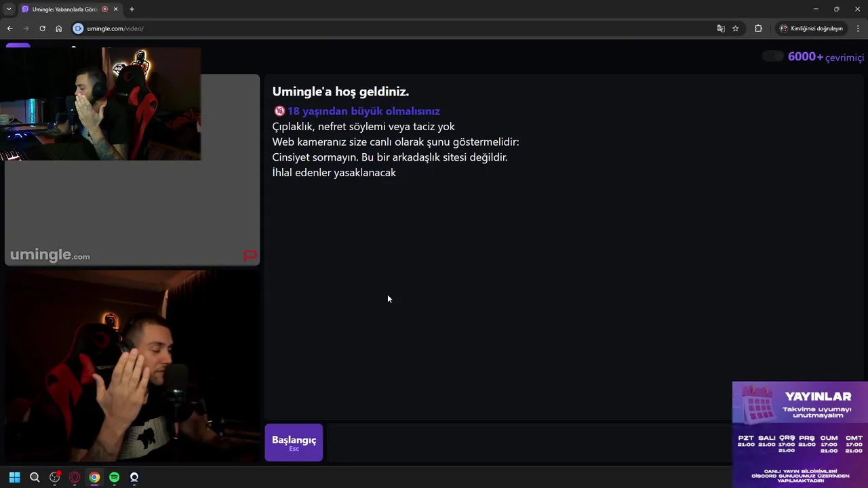Screen dimensions: 868x488
Task: Open Windows taskbar search
Action: point(35,477)
